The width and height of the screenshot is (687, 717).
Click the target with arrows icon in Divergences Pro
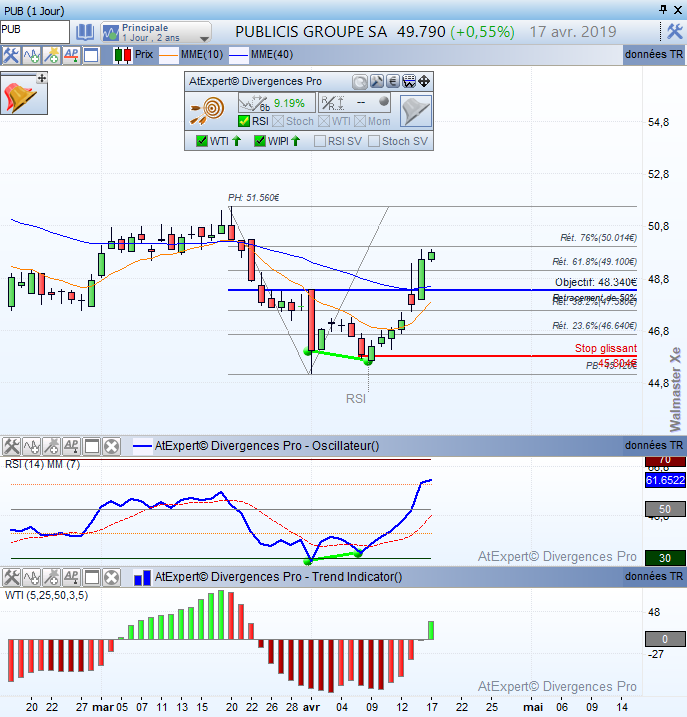[208, 111]
